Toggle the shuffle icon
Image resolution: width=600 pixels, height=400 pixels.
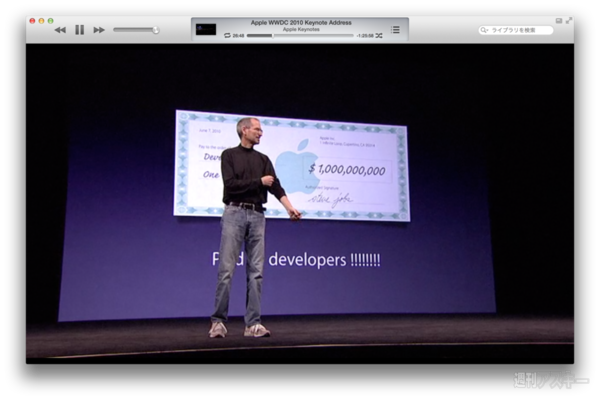pos(379,35)
